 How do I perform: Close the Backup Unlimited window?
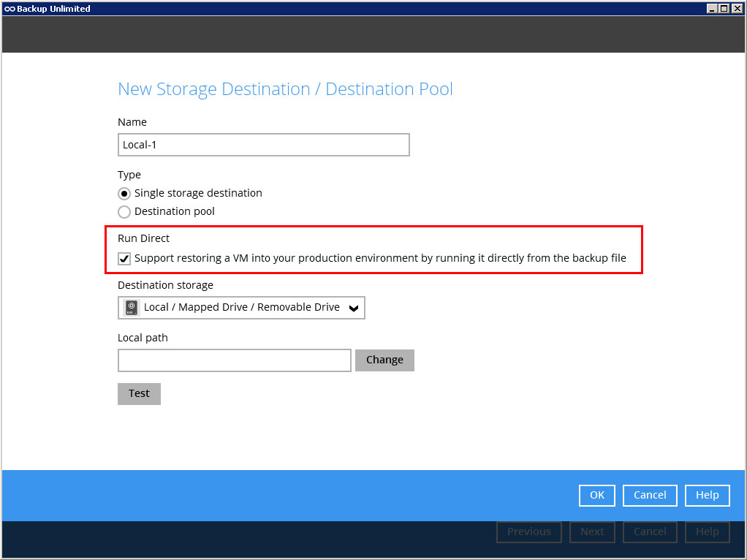pos(737,9)
